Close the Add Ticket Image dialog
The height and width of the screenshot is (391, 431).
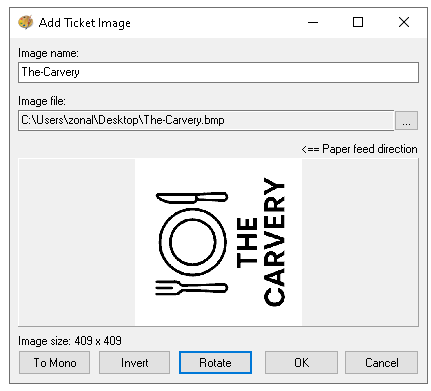click(x=404, y=23)
